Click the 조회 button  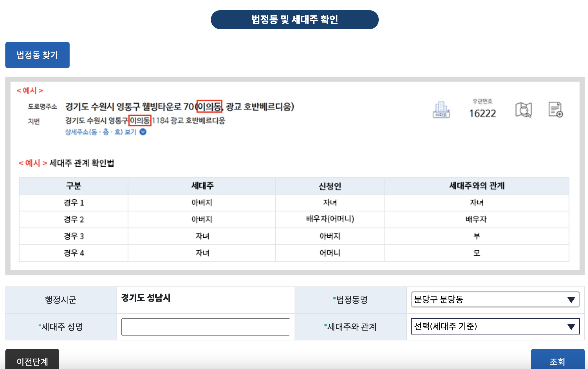pyautogui.click(x=557, y=361)
